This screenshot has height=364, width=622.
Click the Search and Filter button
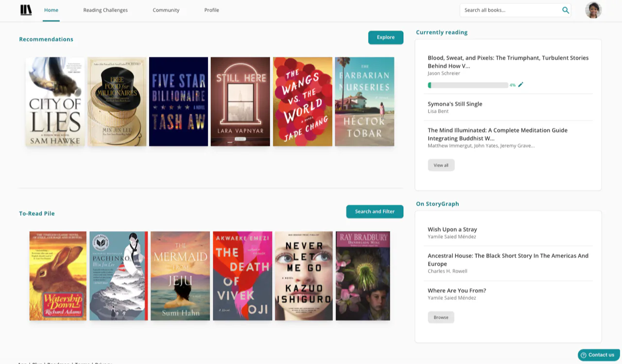(x=375, y=211)
